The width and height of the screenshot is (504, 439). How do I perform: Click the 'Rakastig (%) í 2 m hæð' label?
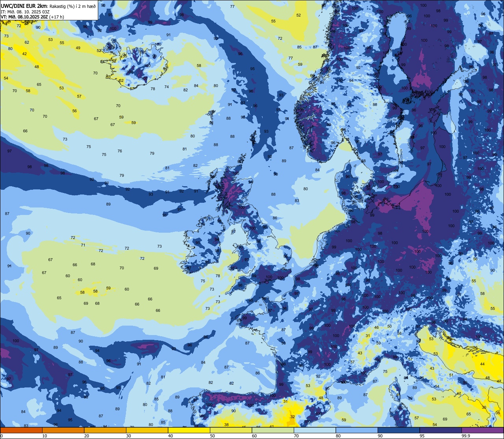click(x=72, y=6)
